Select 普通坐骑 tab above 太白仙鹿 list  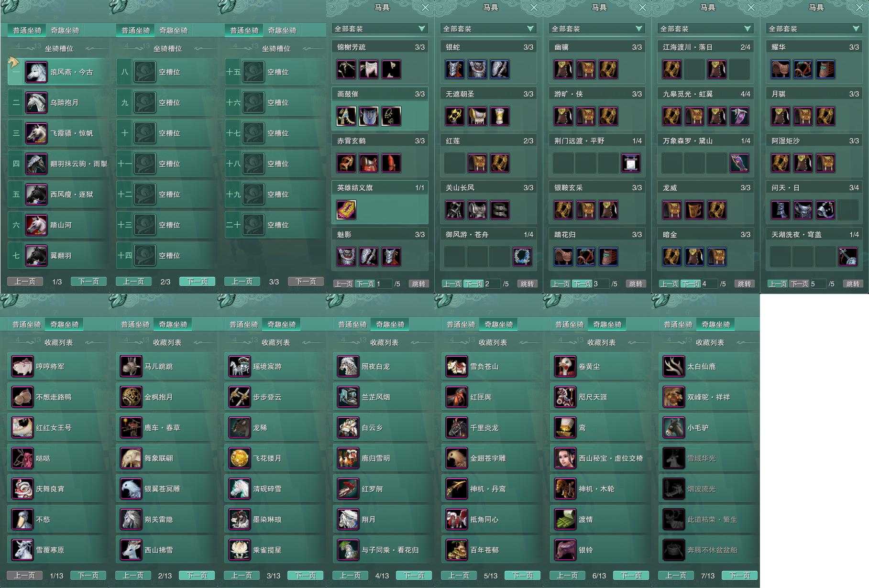click(x=678, y=324)
